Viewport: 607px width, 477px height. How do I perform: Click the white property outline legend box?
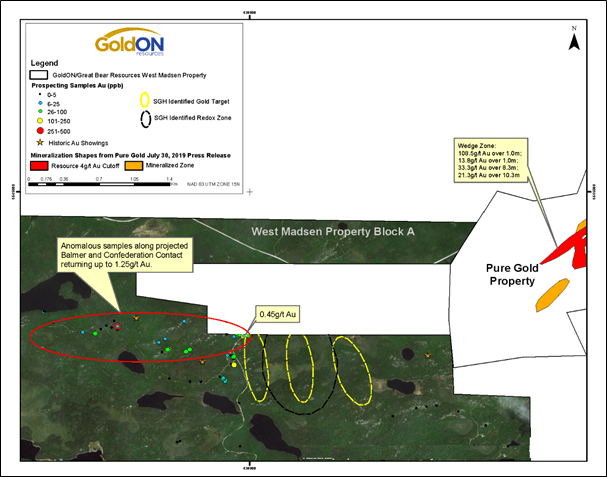(38, 75)
